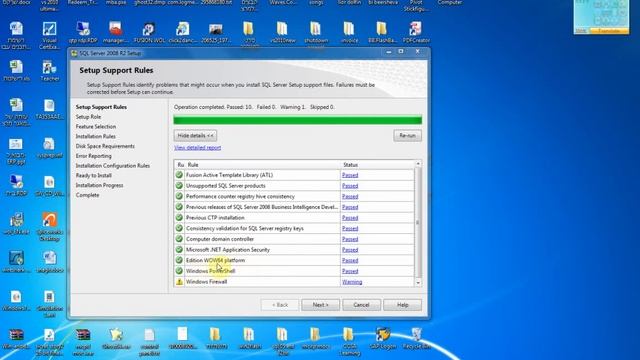
Task: Open Passed link for Edition WOW64 platform
Action: (350, 260)
